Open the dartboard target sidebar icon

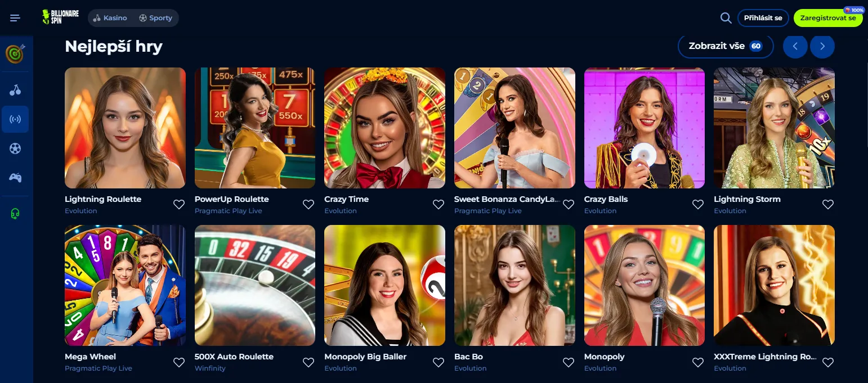(x=15, y=54)
